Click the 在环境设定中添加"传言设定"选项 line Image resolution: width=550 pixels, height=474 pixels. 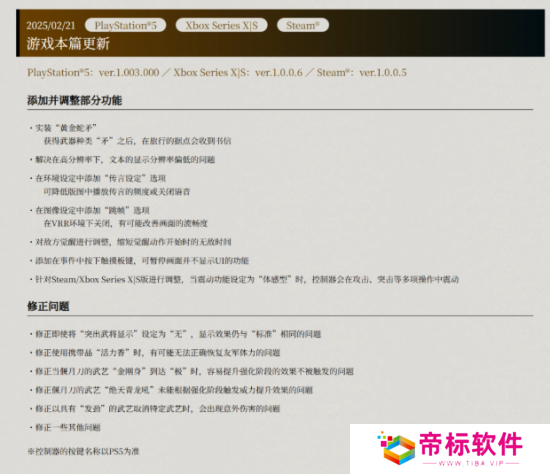click(98, 178)
